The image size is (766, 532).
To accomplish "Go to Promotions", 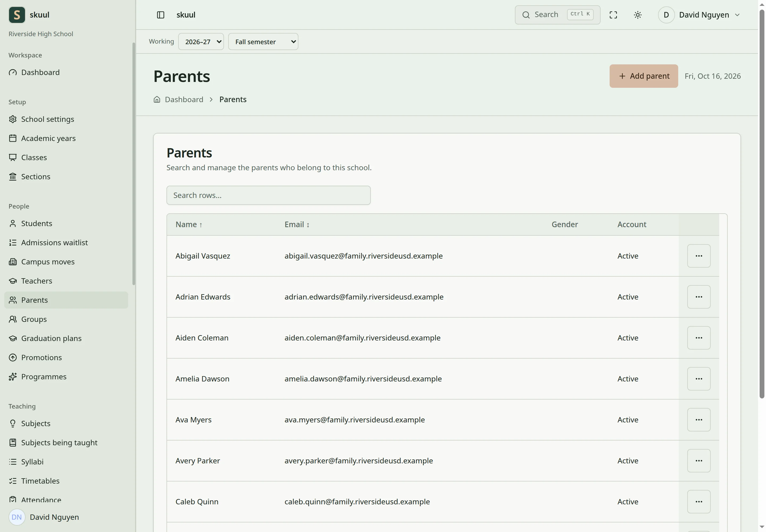I will (66, 357).
